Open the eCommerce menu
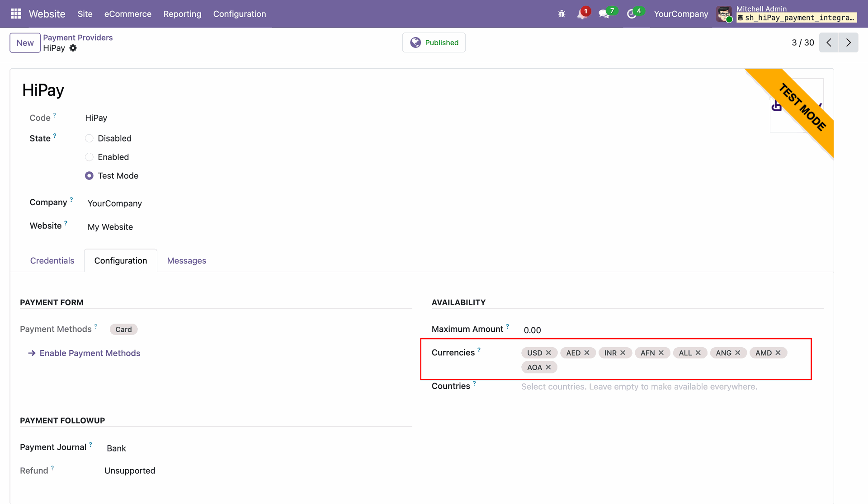 [x=128, y=14]
